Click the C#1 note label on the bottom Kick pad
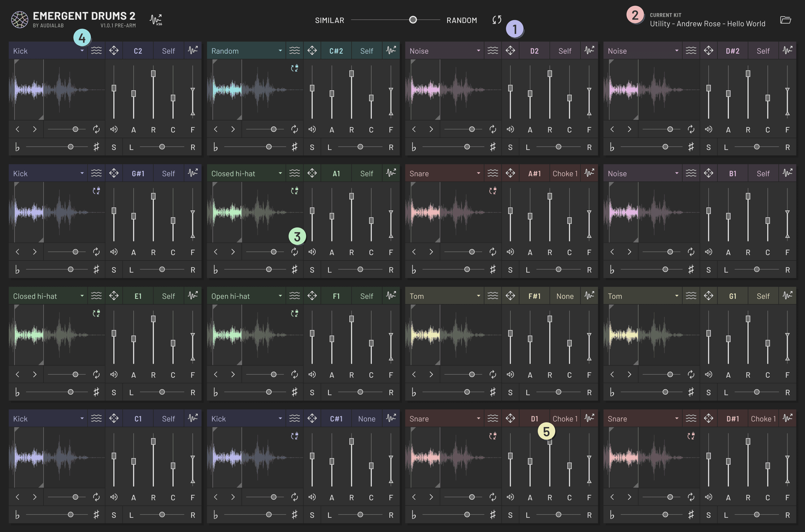This screenshot has width=805, height=532. [336, 418]
